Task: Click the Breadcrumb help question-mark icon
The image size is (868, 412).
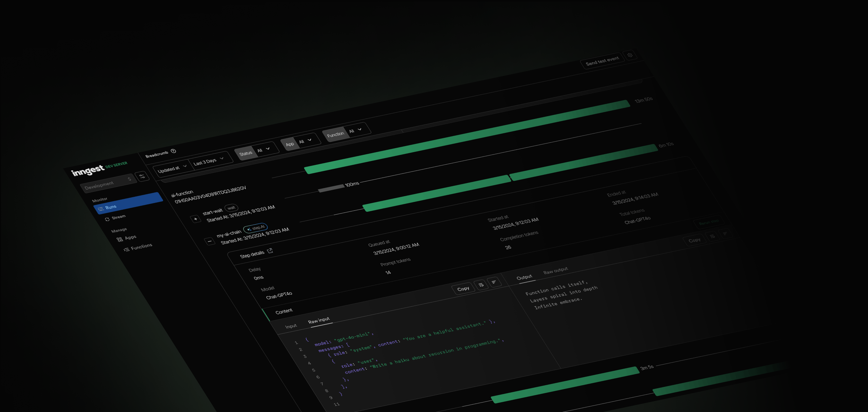Action: [x=173, y=151]
